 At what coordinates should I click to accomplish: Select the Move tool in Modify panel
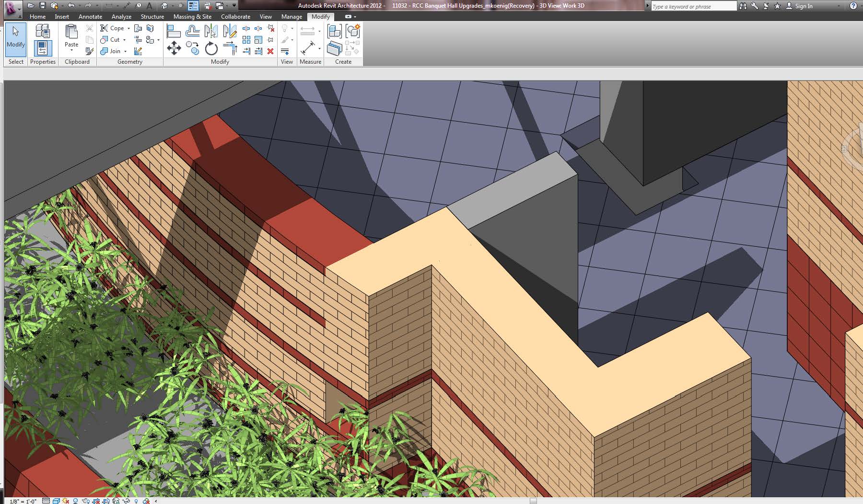click(174, 48)
